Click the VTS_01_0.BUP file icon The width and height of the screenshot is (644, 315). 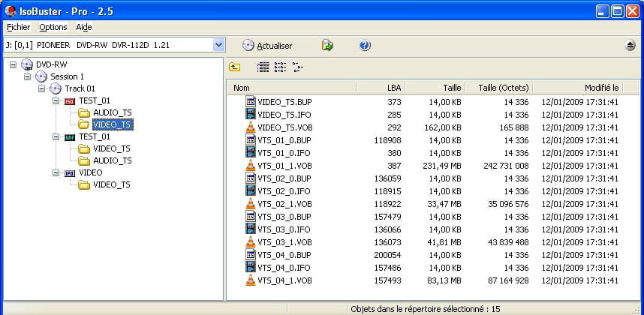pos(251,140)
